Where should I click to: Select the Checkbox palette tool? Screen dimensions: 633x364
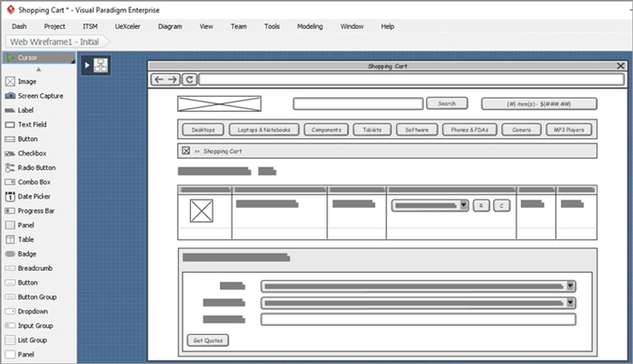coord(32,154)
